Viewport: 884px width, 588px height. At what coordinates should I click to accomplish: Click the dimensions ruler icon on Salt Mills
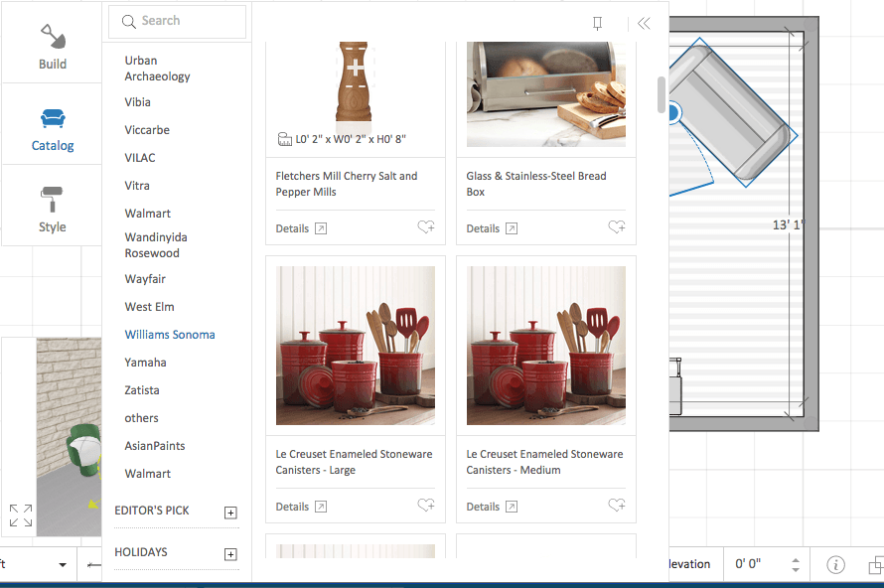tap(285, 139)
